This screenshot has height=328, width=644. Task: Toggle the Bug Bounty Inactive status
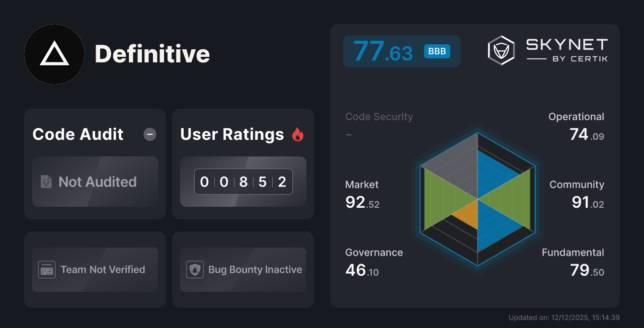pyautogui.click(x=243, y=270)
